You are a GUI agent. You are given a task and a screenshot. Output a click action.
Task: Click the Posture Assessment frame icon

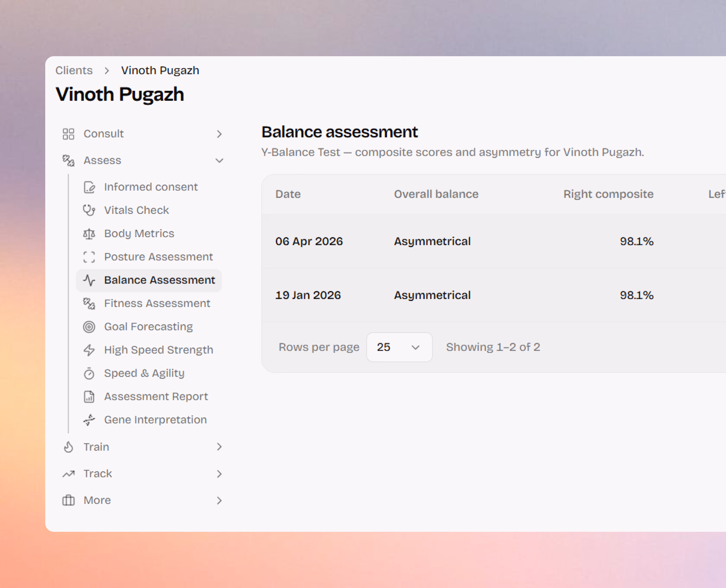point(89,257)
